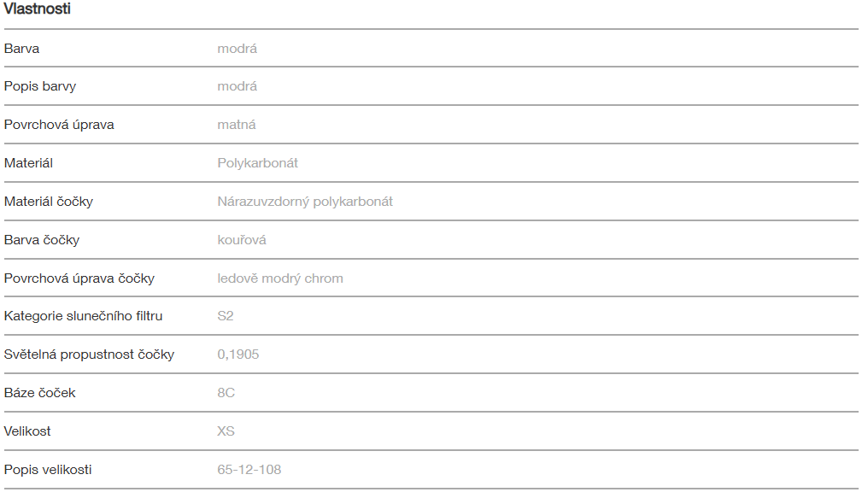Click the Povrchová úprava label
This screenshot has width=868, height=498.
pos(59,125)
